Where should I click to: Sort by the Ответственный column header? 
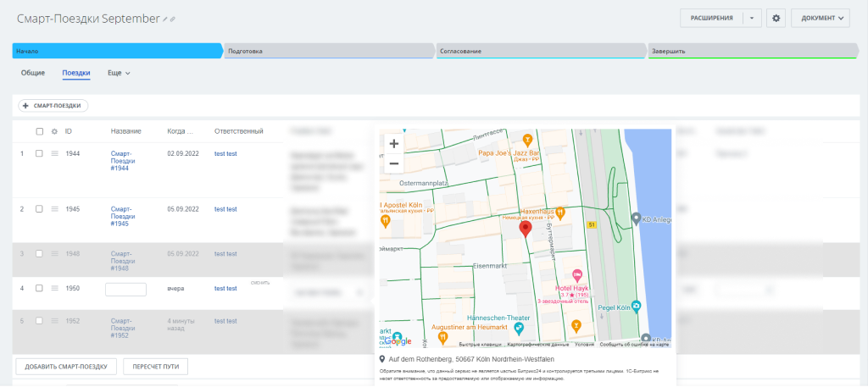pos(238,131)
